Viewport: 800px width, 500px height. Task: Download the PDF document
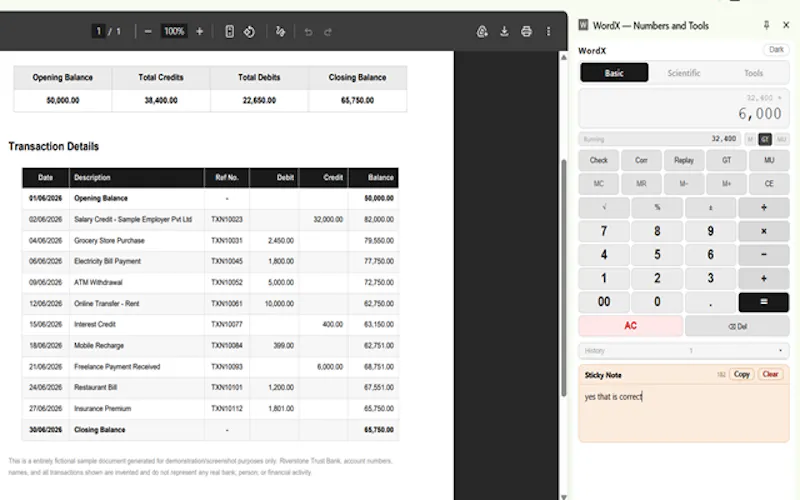click(504, 32)
